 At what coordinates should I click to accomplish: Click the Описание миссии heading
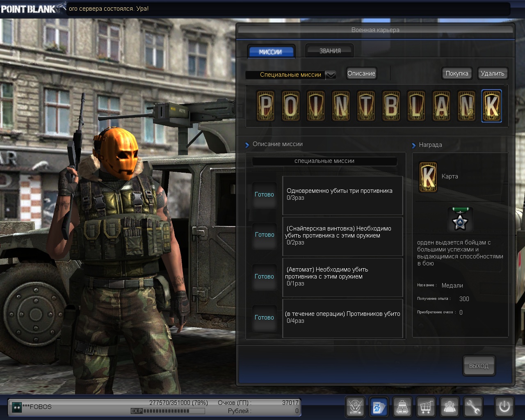pyautogui.click(x=278, y=144)
